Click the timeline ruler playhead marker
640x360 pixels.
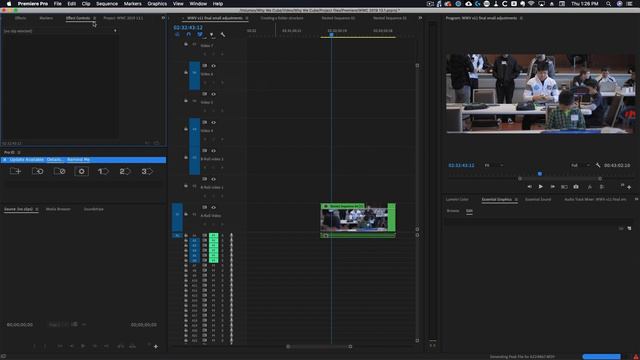(x=331, y=35)
